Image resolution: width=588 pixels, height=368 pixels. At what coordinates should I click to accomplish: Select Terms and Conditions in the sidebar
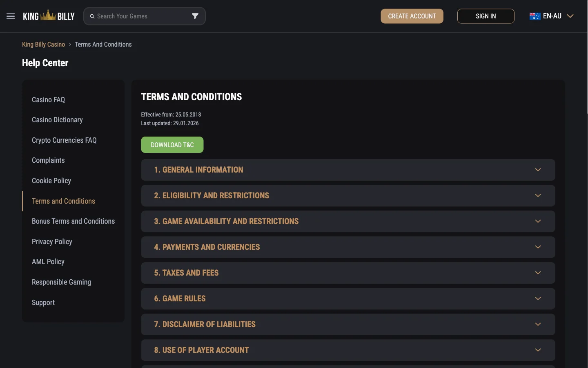pyautogui.click(x=63, y=201)
